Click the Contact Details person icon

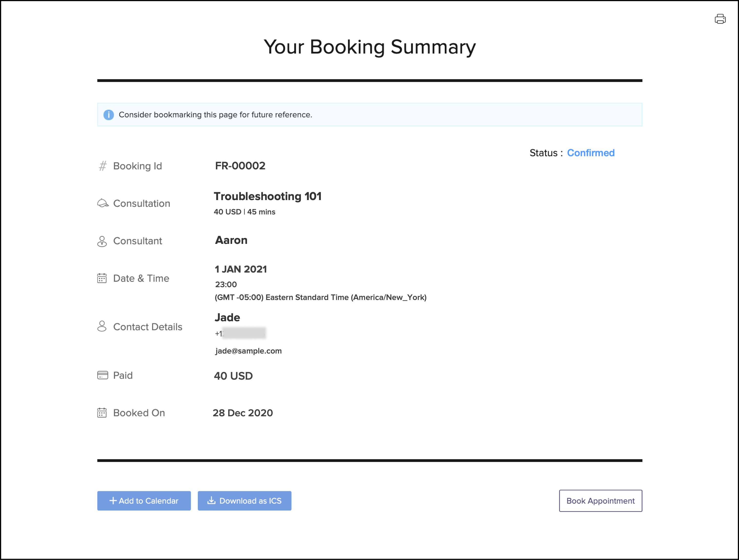(102, 326)
